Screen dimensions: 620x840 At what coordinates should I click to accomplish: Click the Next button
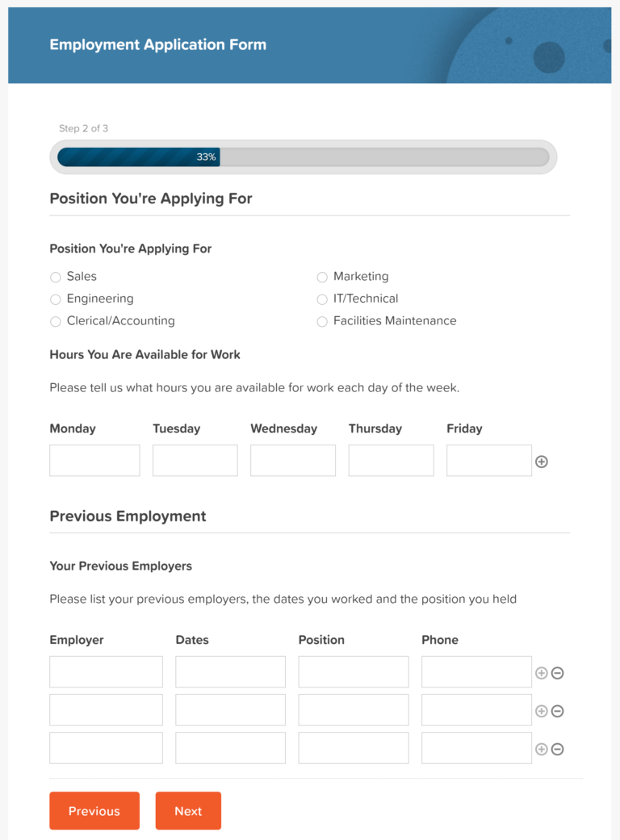tap(188, 810)
